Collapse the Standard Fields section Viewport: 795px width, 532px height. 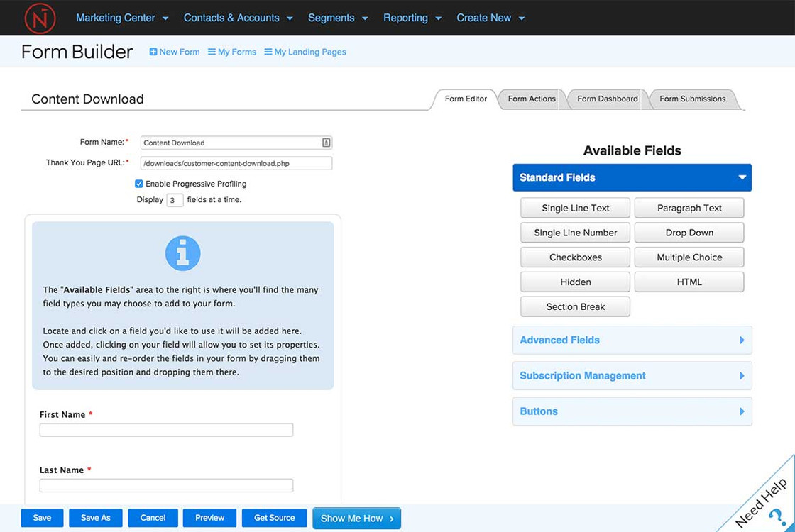coord(632,177)
